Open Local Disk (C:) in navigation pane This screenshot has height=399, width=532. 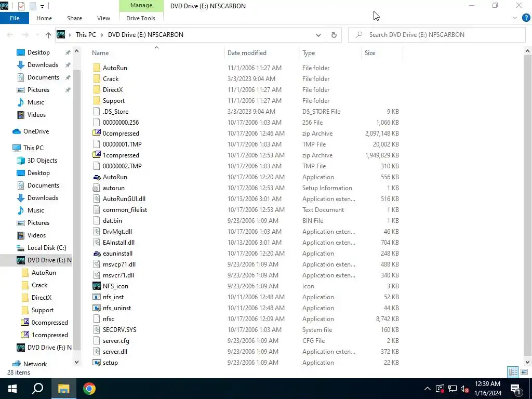(x=47, y=248)
